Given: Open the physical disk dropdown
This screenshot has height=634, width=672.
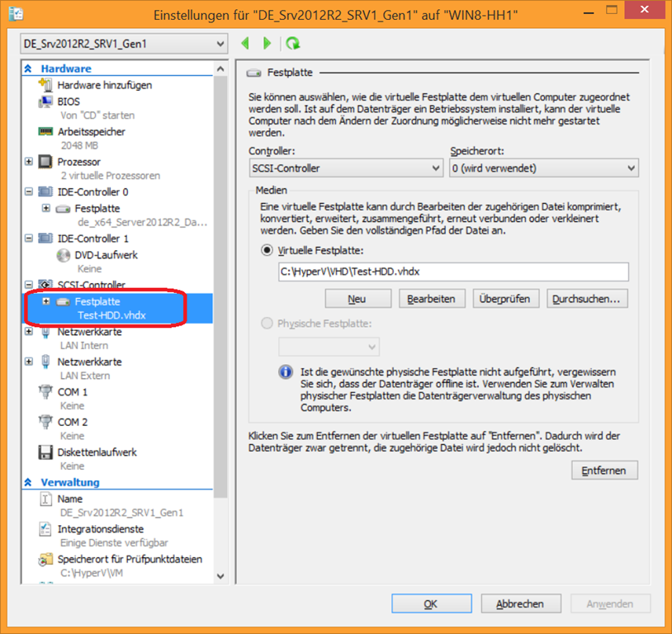Looking at the screenshot, I should (x=329, y=347).
